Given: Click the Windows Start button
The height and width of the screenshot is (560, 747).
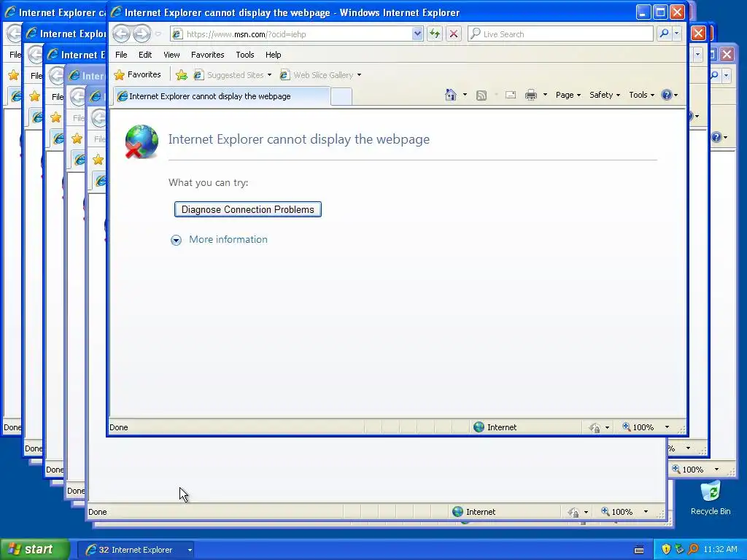Looking at the screenshot, I should coord(35,549).
